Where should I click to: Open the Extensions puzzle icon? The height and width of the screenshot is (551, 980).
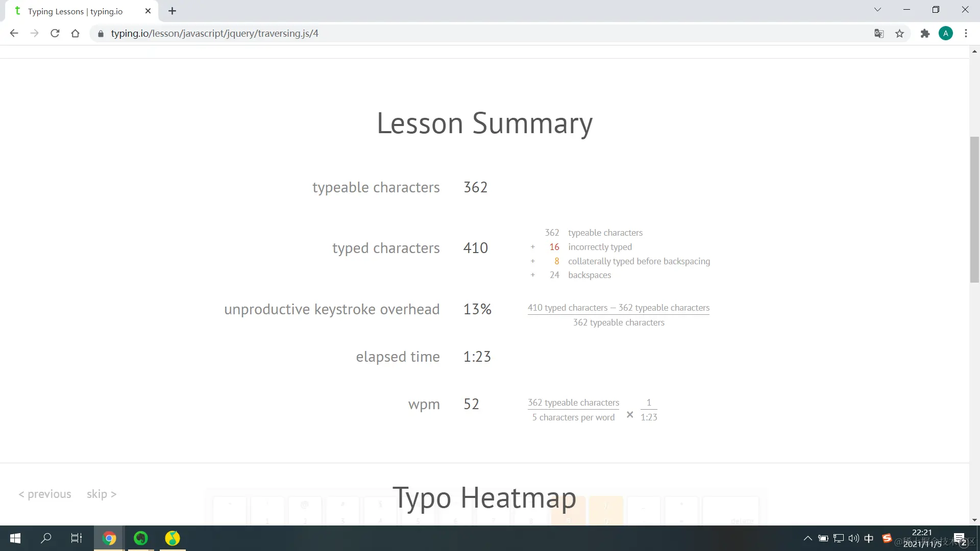pyautogui.click(x=925, y=34)
